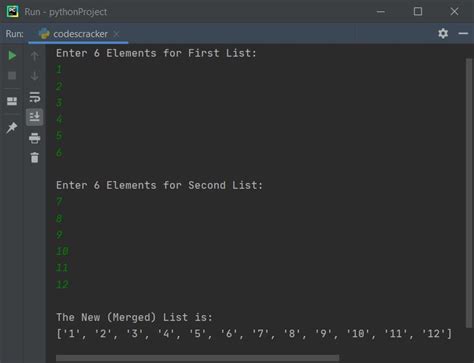This screenshot has width=474, height=363.
Task: Hide the Run tool window
Action: (x=463, y=33)
